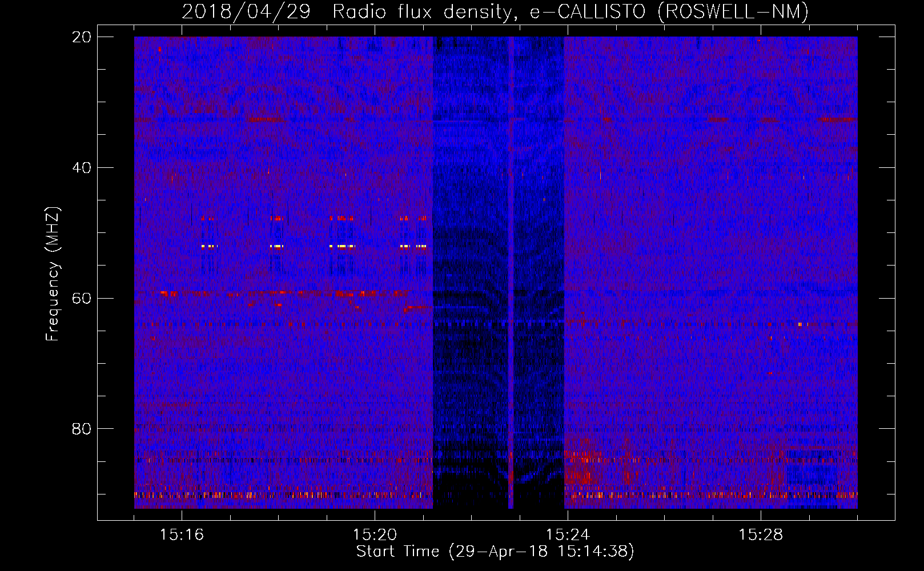Click the date '2018/04/29' in the title
The width and height of the screenshot is (924, 571).
coord(246,11)
